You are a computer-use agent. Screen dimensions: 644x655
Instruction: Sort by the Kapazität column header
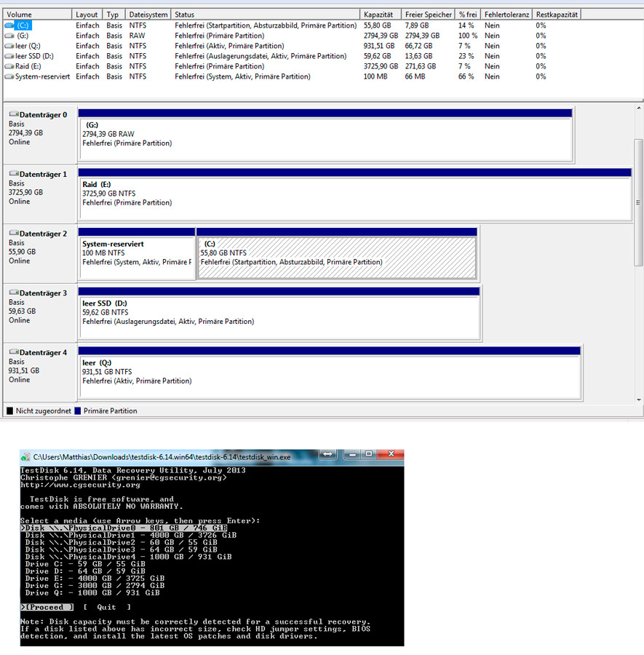tap(381, 15)
